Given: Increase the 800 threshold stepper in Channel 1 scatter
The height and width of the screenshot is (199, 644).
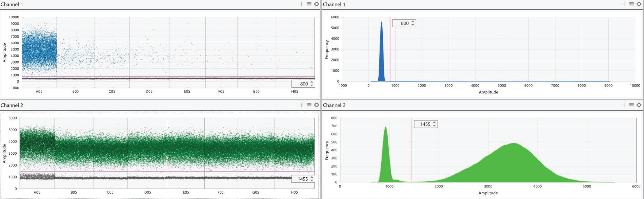Looking at the screenshot, I should (312, 82).
